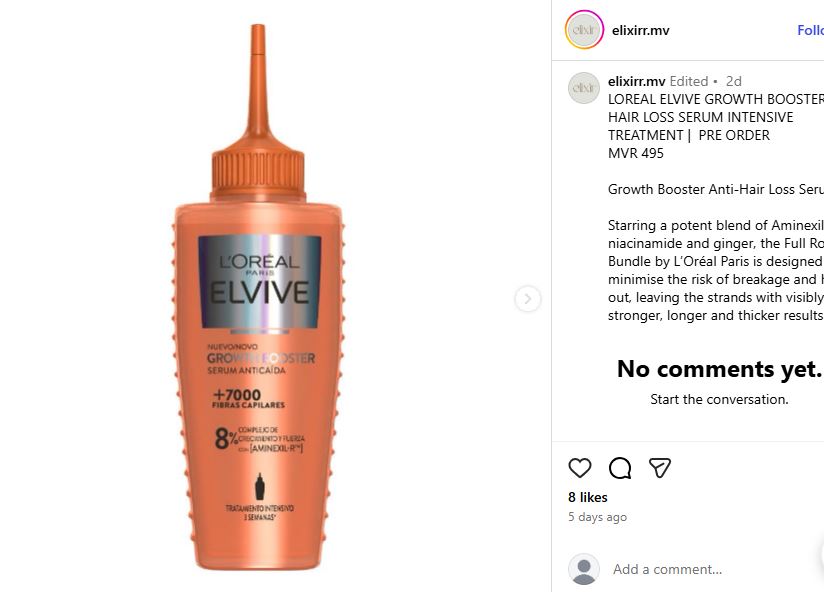
Task: Click the 2d timestamp next to Edited
Action: [x=734, y=81]
